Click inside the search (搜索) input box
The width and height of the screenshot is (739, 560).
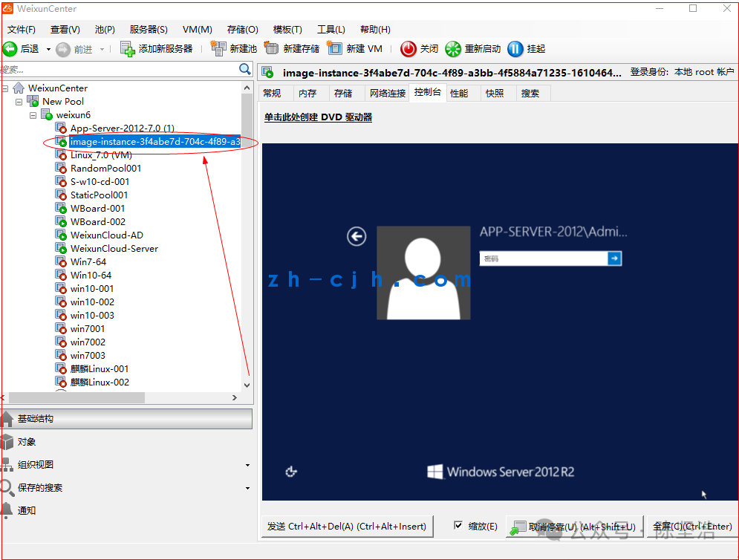(120, 69)
